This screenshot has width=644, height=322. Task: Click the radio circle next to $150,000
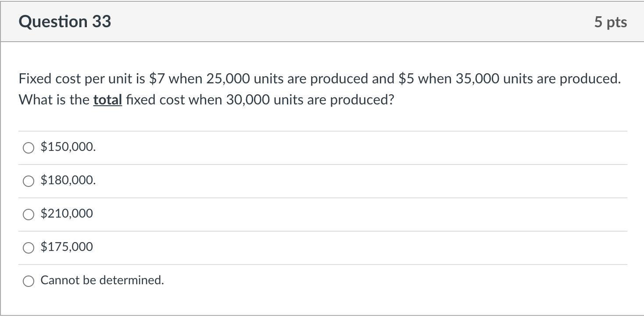(28, 147)
